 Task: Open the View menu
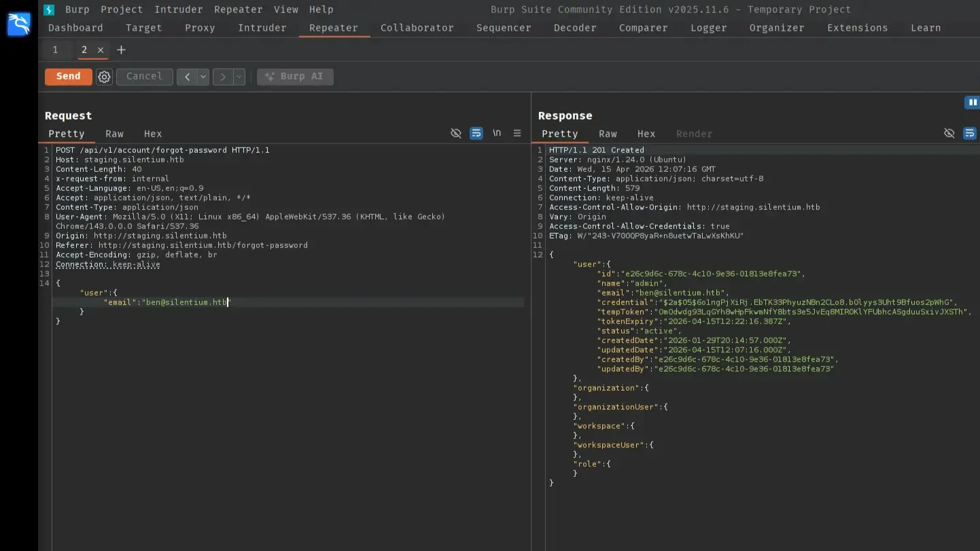coord(286,10)
